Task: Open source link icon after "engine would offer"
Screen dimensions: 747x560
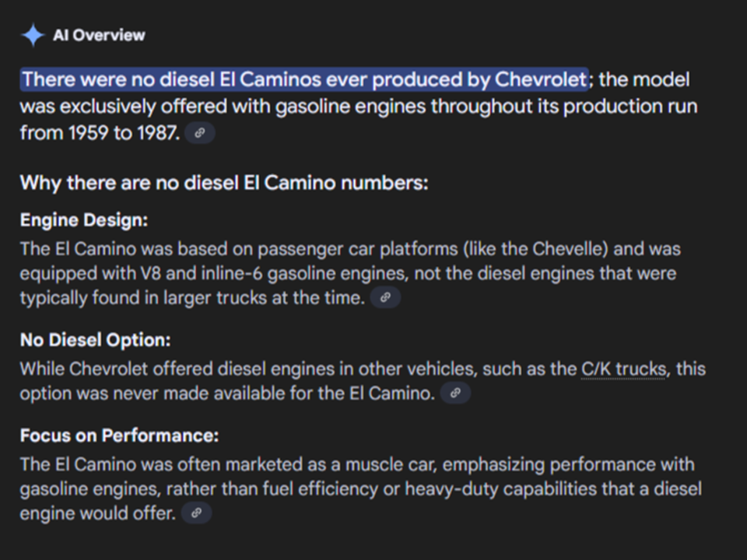Action: coord(196,513)
